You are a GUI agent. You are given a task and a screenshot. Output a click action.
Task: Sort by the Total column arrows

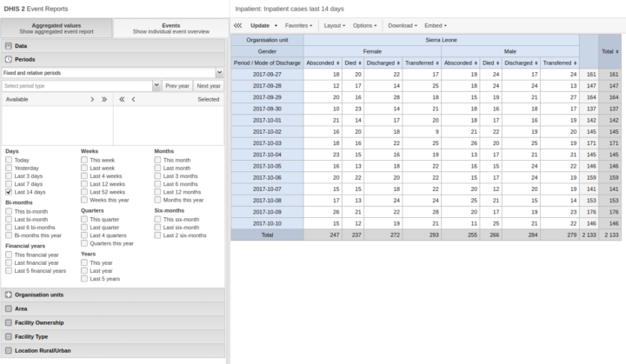coord(616,51)
